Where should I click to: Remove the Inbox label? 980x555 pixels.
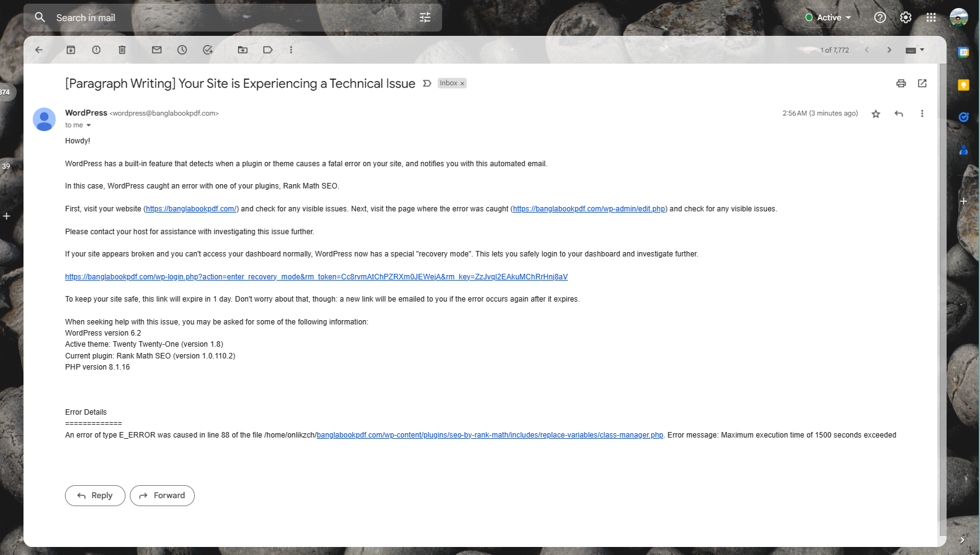pyautogui.click(x=462, y=83)
